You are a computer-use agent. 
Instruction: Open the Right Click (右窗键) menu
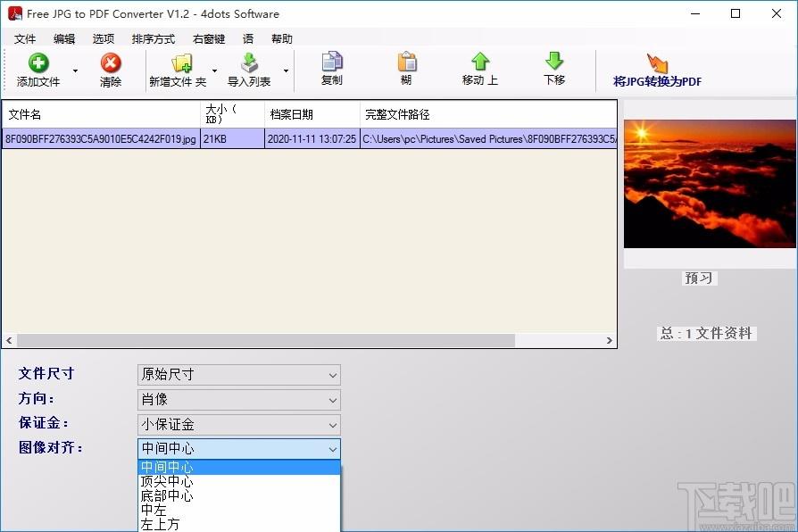pos(209,39)
